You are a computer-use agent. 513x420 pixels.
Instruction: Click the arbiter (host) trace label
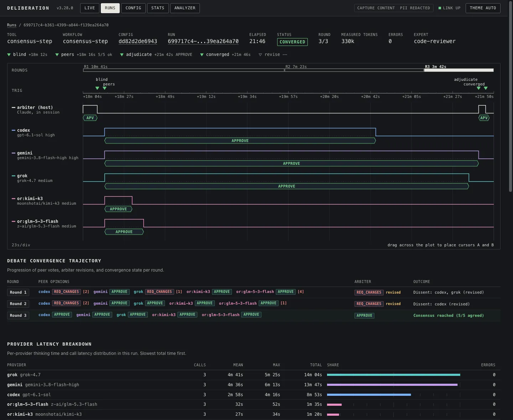[x=35, y=107]
